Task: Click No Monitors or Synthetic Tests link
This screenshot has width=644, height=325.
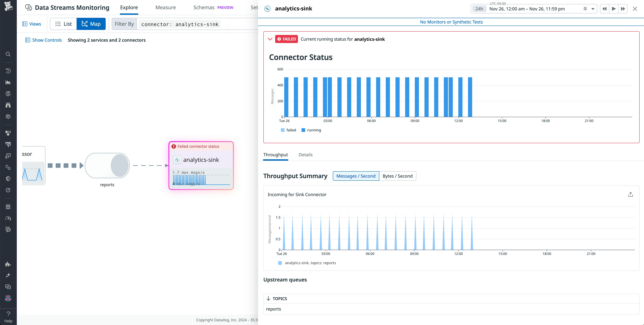Action: tap(451, 22)
